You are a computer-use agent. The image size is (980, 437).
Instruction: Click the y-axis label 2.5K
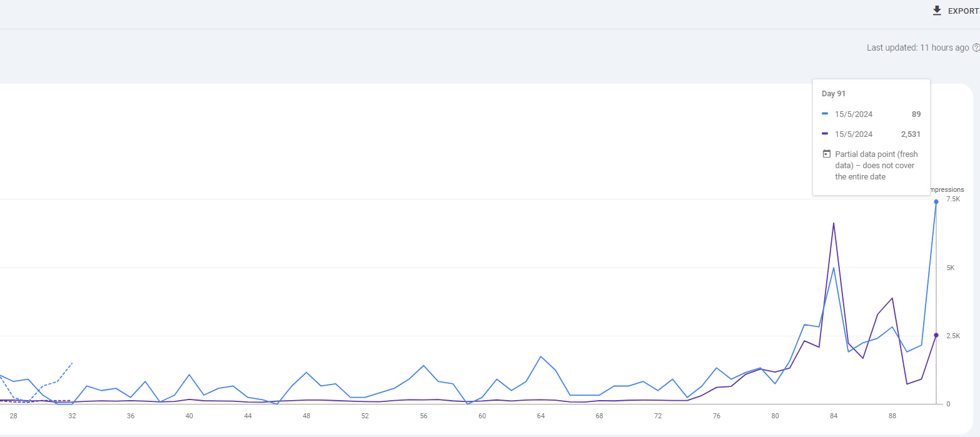tap(953, 336)
